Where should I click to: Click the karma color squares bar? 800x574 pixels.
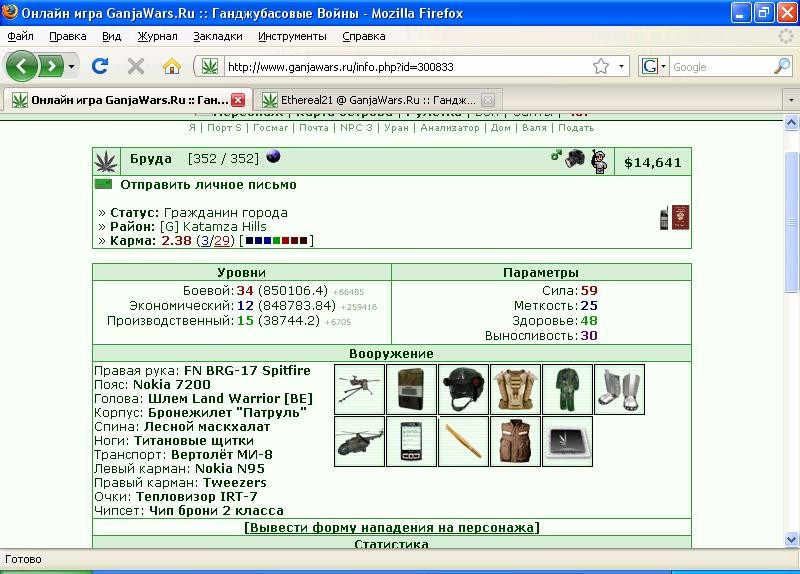[277, 240]
